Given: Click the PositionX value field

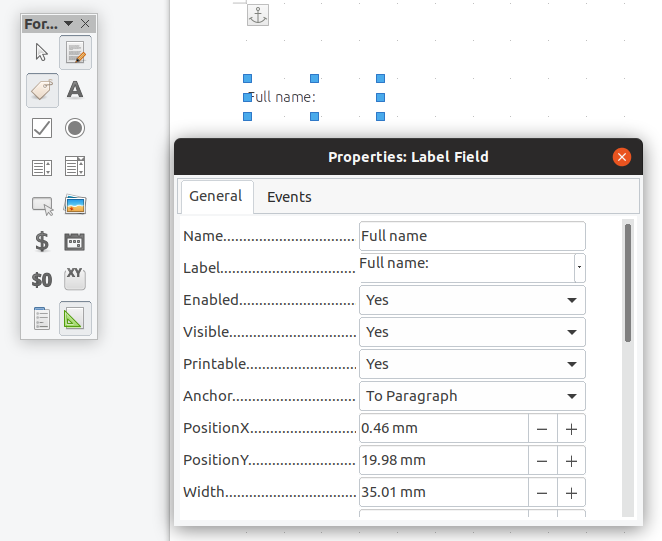Looking at the screenshot, I should tap(444, 428).
